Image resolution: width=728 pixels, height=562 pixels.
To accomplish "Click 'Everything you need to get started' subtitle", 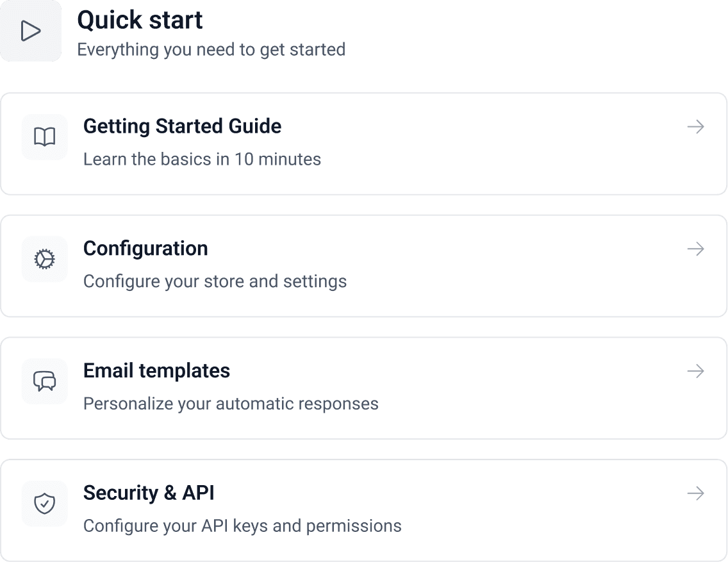I will coord(211,49).
